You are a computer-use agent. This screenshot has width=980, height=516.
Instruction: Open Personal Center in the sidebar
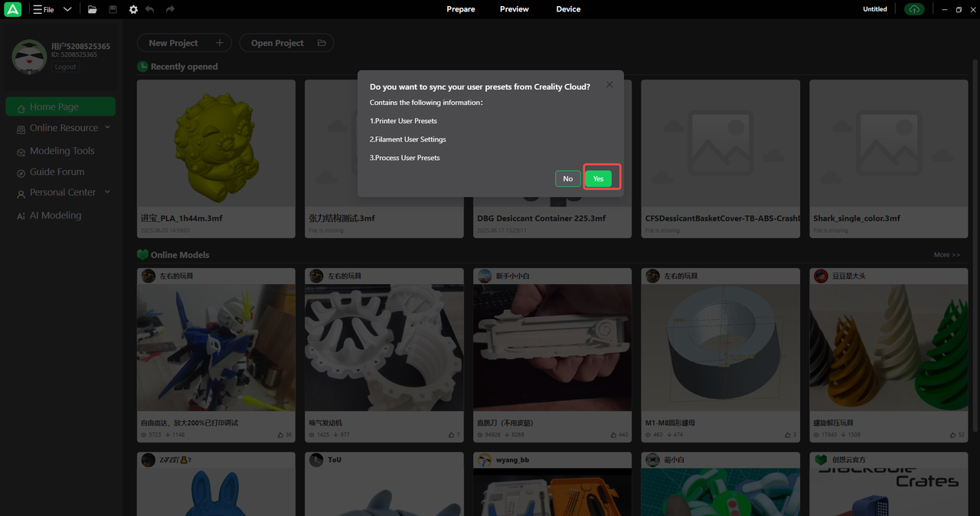(x=63, y=192)
